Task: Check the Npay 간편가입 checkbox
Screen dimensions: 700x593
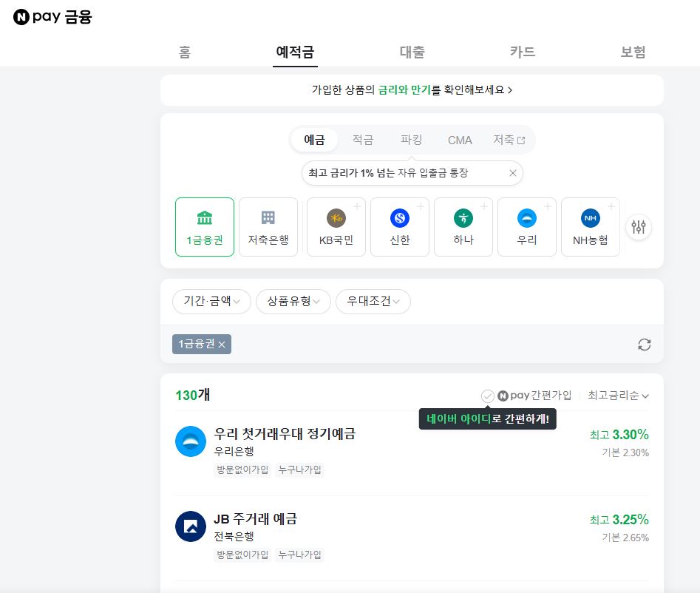Action: 488,396
